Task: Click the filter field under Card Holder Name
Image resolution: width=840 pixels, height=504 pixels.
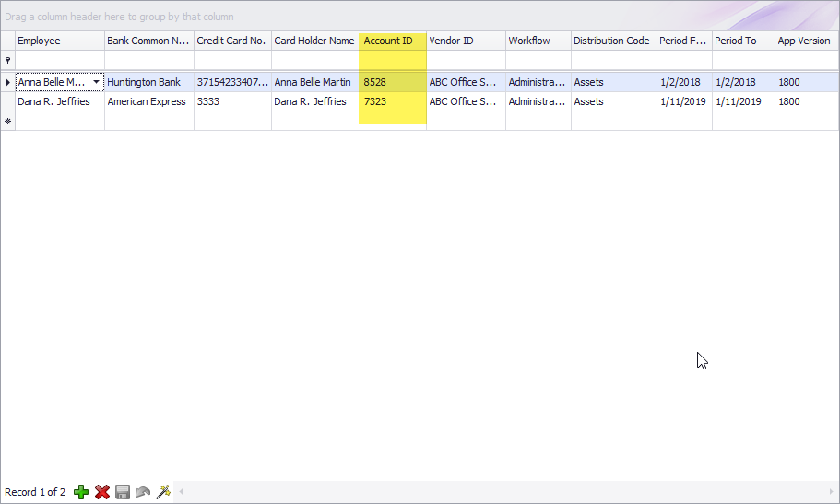Action: [x=315, y=60]
